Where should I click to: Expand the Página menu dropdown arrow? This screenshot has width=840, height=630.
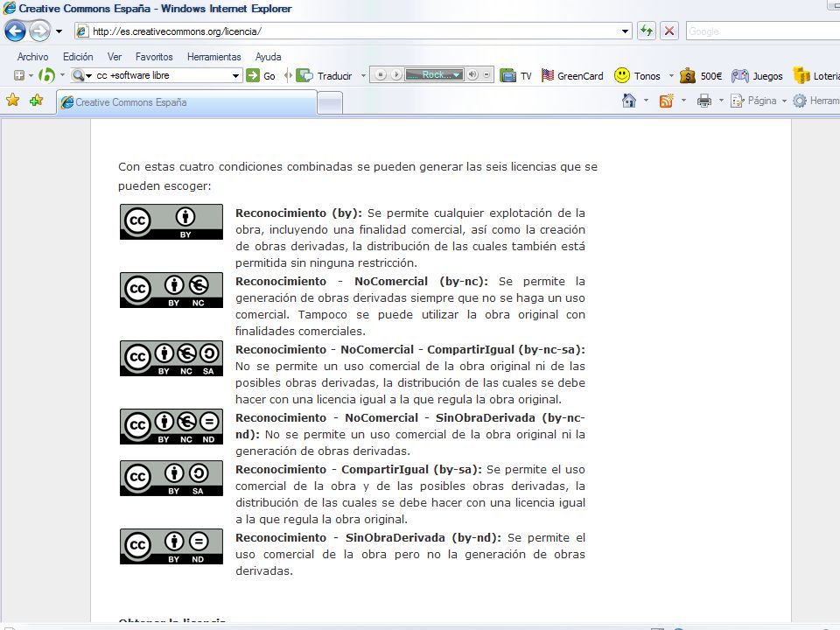click(x=784, y=100)
